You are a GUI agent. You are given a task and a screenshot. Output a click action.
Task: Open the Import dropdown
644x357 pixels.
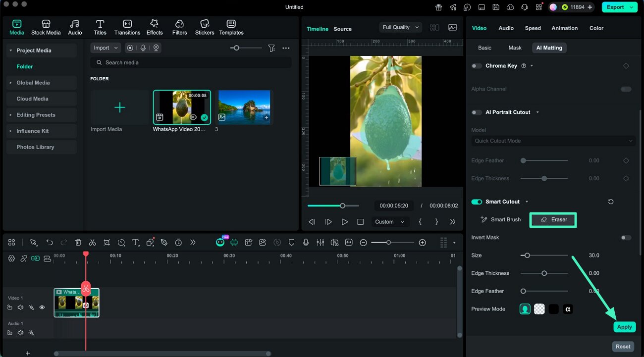106,48
